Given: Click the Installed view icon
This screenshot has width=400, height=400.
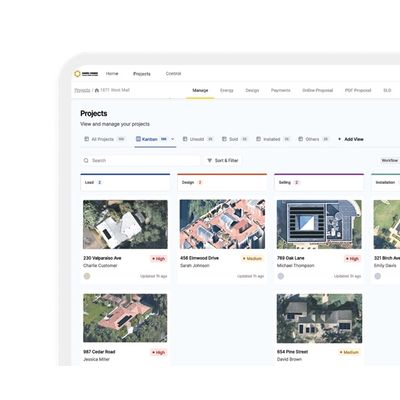Looking at the screenshot, I should tap(258, 139).
